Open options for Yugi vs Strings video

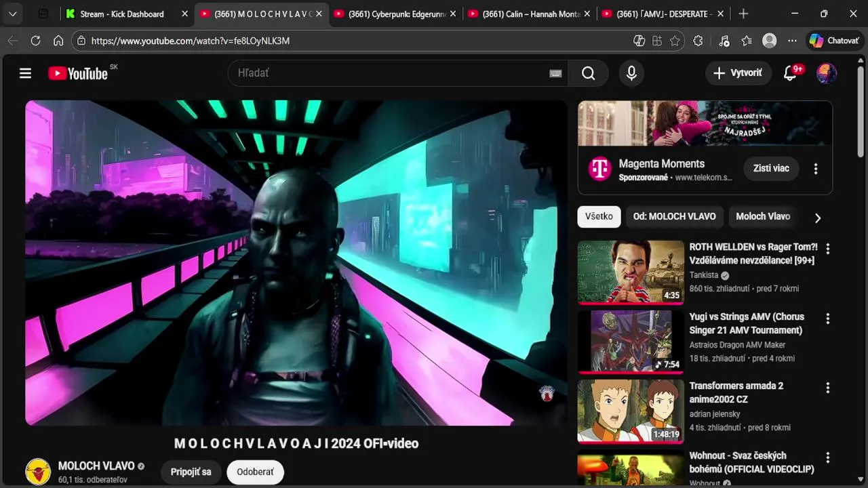(827, 319)
